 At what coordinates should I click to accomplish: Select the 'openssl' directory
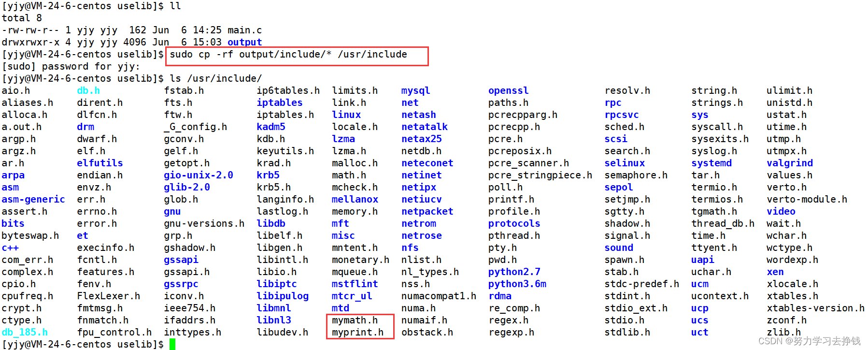click(508, 91)
